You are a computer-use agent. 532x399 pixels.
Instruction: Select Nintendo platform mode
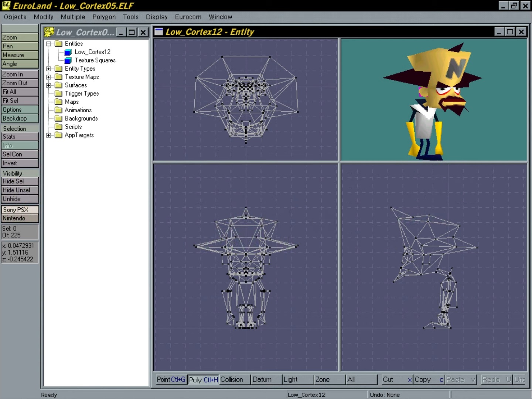(20, 218)
